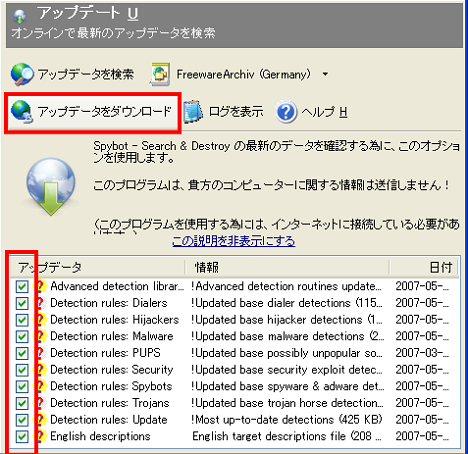This screenshot has width=468, height=454.
Task: Click アップデータをダウンロード button label
Action: pyautogui.click(x=105, y=111)
